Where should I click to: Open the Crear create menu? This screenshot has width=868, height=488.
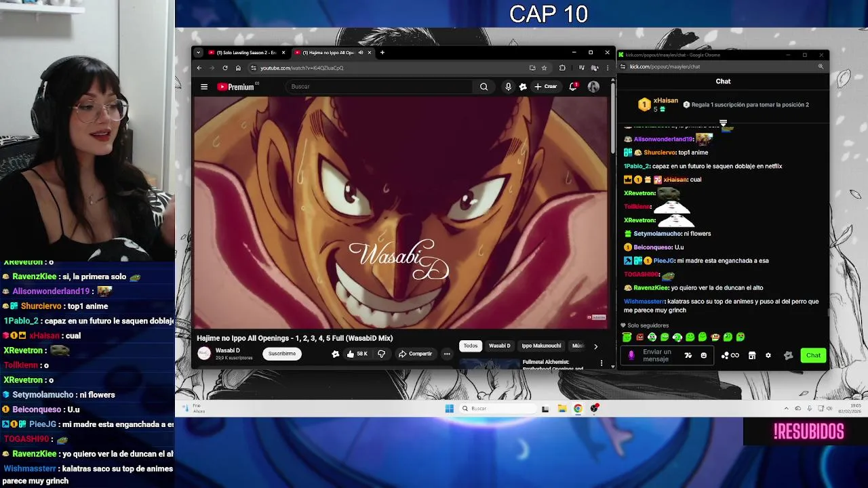(x=545, y=87)
